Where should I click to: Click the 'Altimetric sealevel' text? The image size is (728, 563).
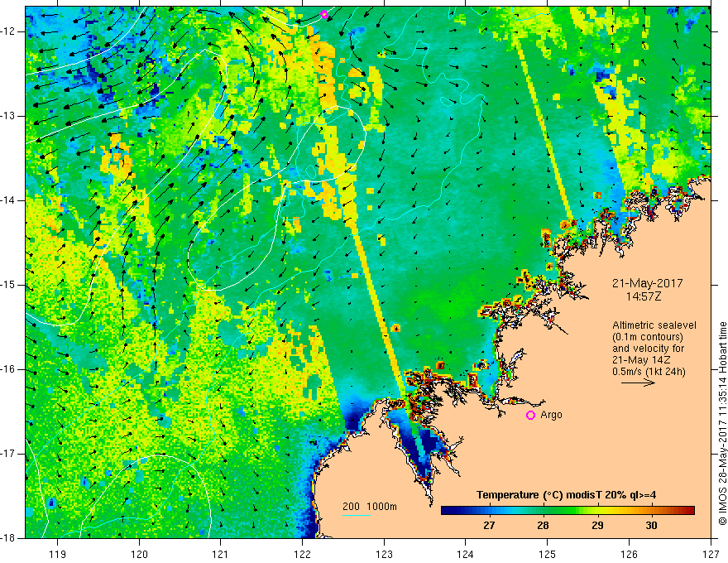tap(654, 325)
